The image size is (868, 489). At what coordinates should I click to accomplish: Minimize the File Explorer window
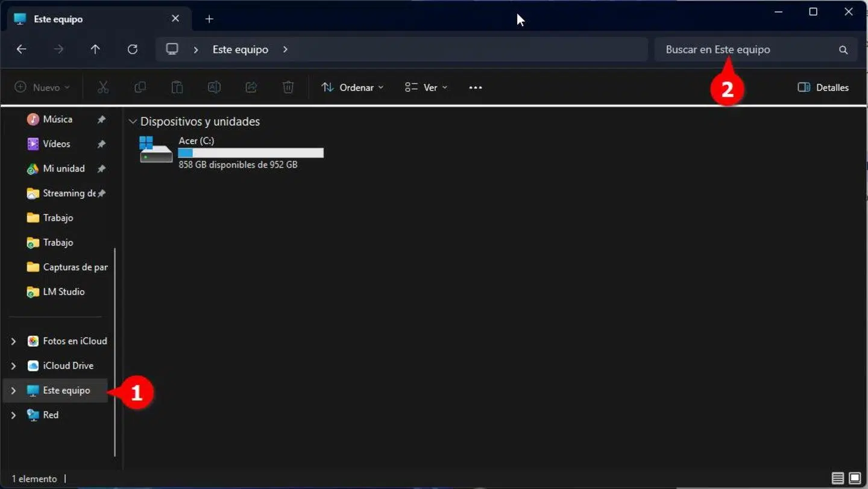(x=778, y=12)
